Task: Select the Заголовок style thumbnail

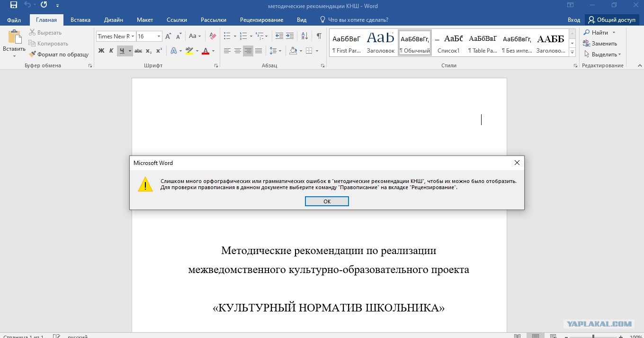Action: tap(380, 43)
